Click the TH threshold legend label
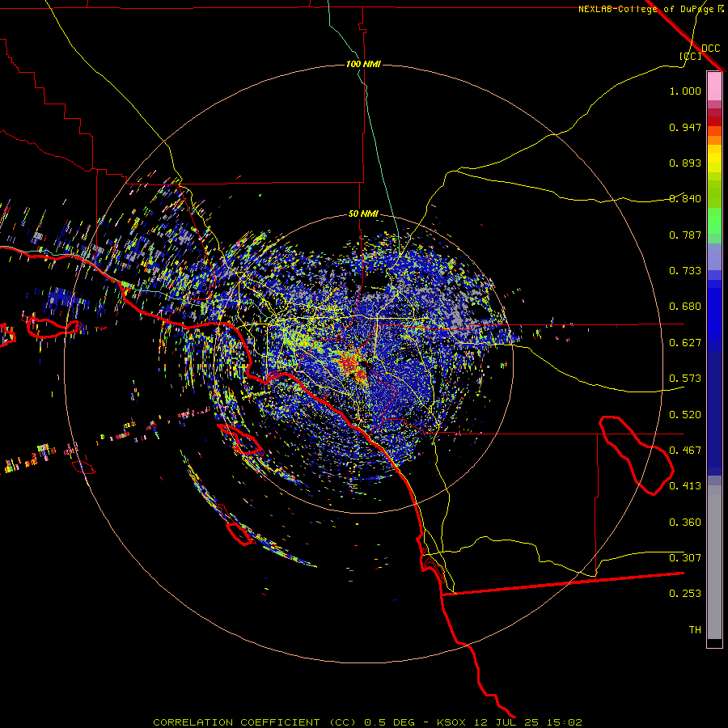 pyautogui.click(x=695, y=630)
